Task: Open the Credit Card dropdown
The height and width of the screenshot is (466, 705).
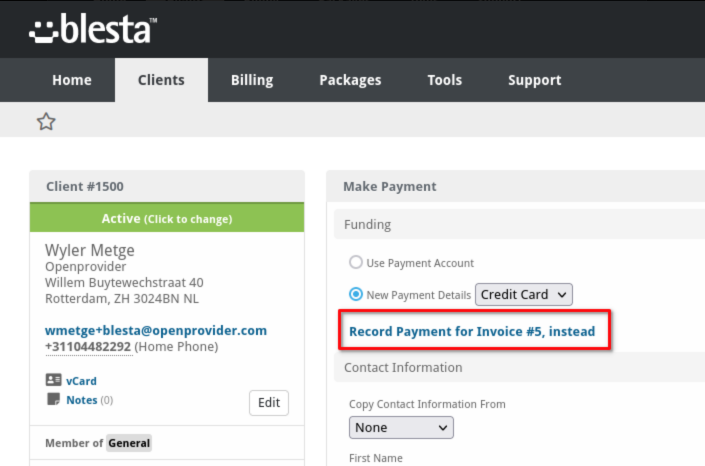Action: pyautogui.click(x=524, y=295)
